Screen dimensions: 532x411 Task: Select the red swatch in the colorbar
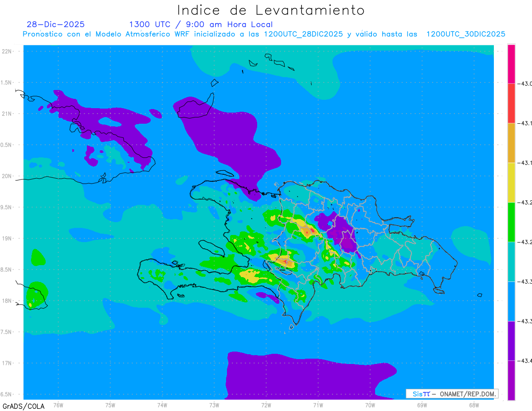[511, 103]
